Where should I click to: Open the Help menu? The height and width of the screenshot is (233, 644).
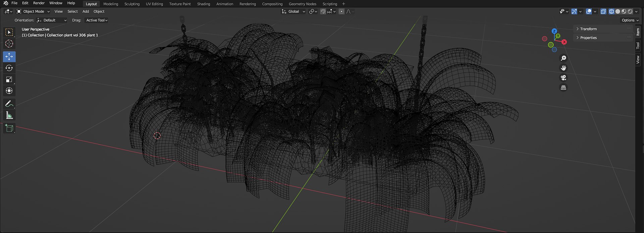[x=71, y=3]
